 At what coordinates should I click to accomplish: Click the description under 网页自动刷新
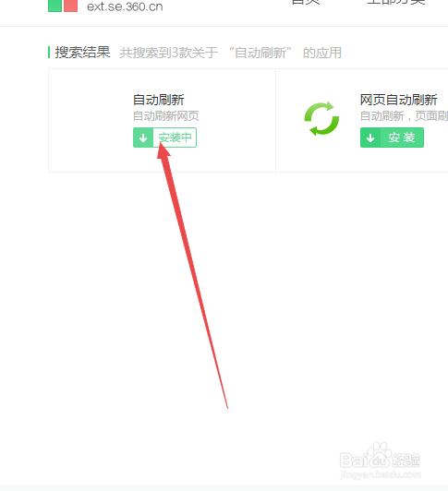(404, 116)
